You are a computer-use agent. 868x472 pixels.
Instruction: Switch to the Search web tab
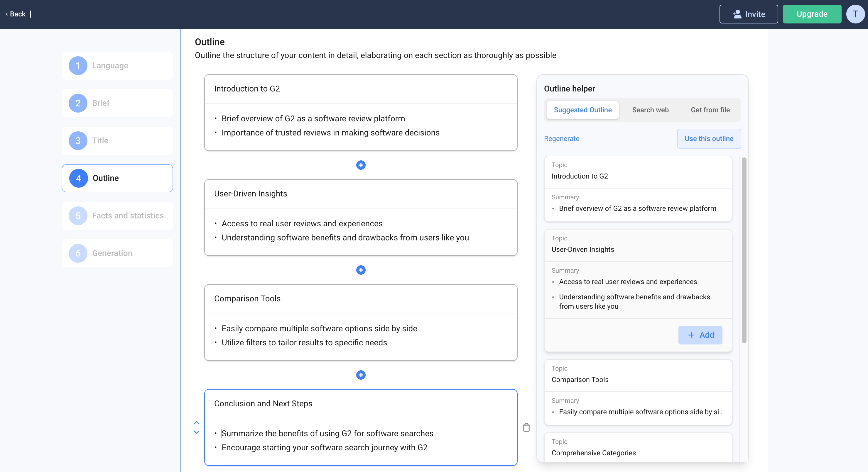pos(650,110)
